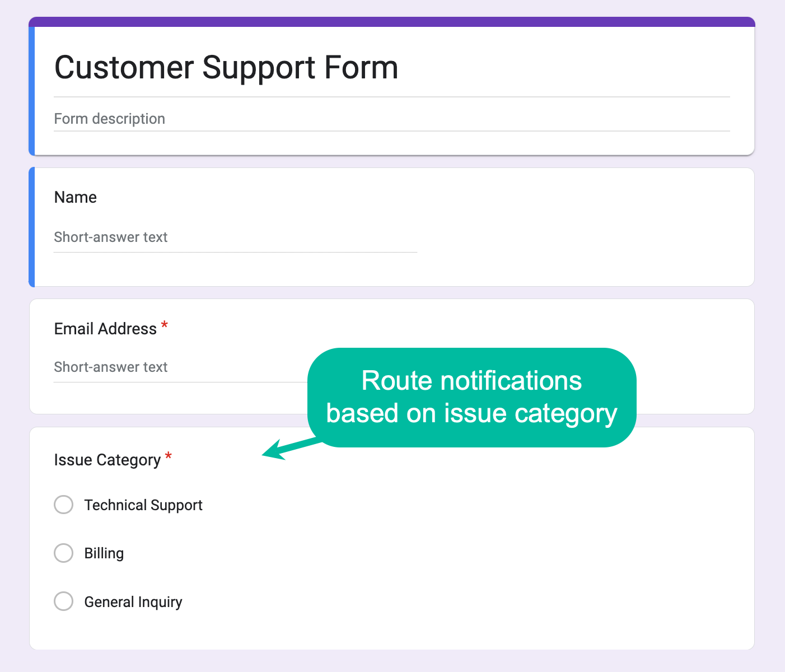
Task: Choose the Billing radio button
Action: click(x=64, y=553)
